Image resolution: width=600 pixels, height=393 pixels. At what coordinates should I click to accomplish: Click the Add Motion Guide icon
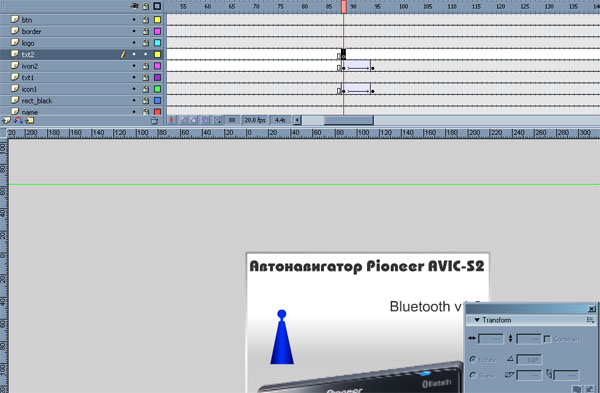18,120
